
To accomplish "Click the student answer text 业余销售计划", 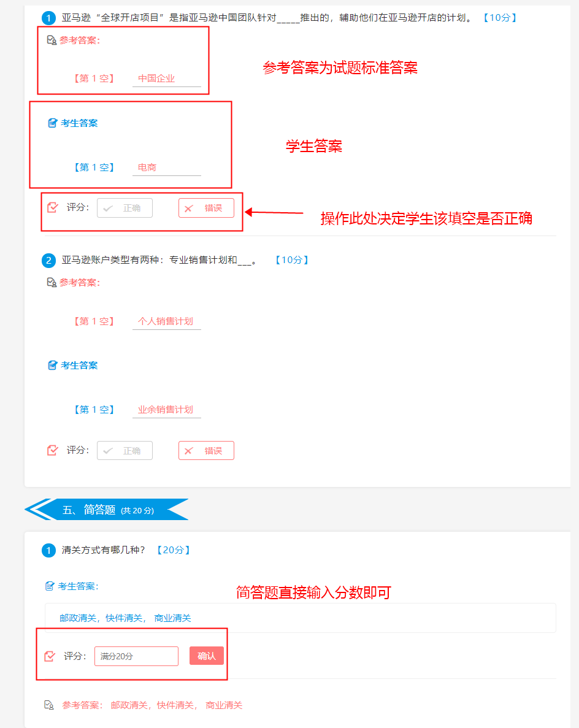I will click(x=165, y=410).
